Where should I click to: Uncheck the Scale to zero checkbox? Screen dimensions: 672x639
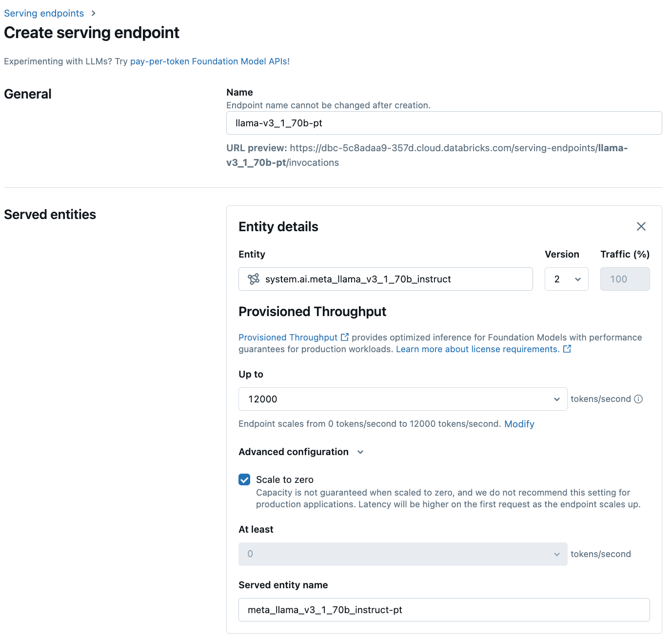click(x=244, y=479)
